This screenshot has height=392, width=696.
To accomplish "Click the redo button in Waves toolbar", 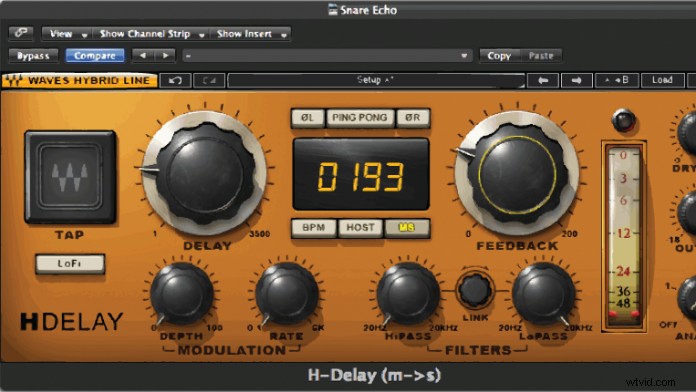I will tap(209, 80).
